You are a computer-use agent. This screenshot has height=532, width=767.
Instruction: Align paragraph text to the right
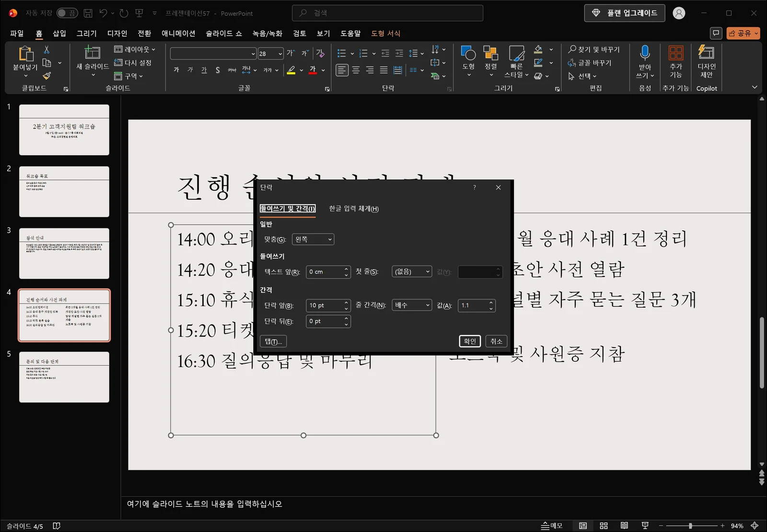pos(370,70)
